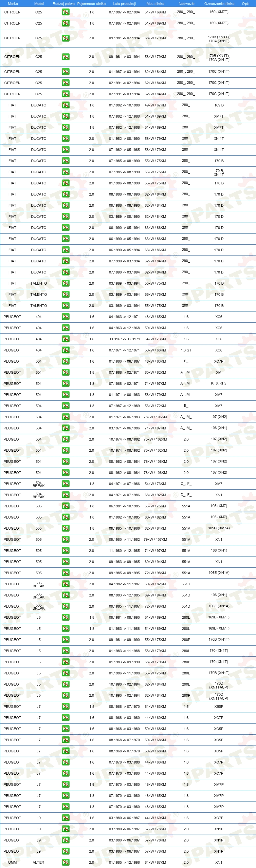Screen dimensions: 256x868
Task: Click the 04.1963 -> 12.1971 date cell
Action: (124, 317)
